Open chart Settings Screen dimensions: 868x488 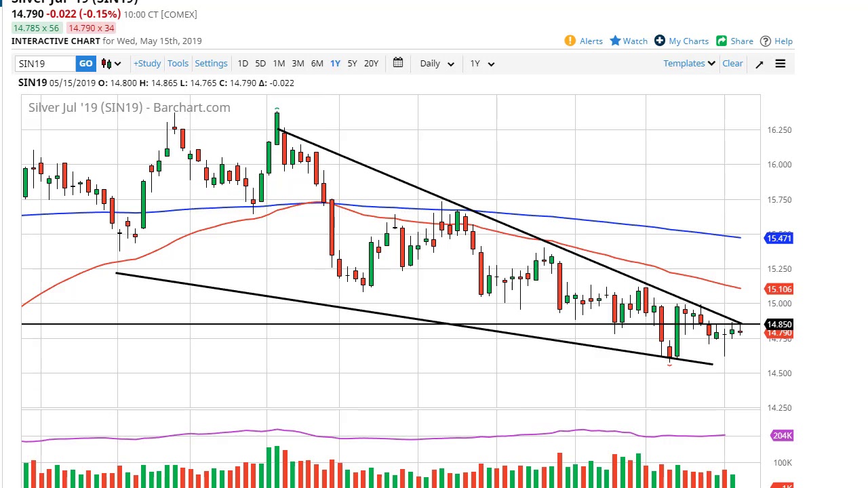tap(211, 64)
